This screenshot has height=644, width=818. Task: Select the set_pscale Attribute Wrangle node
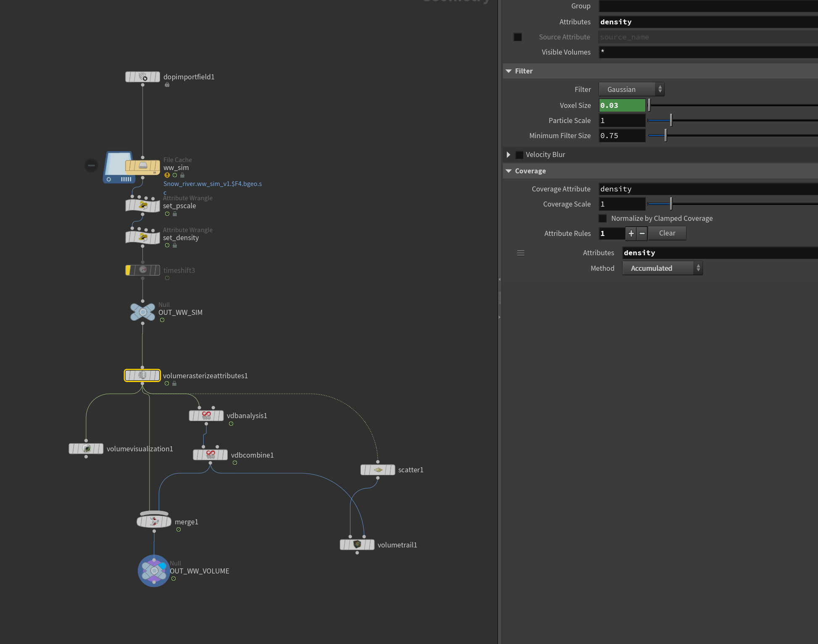(142, 206)
